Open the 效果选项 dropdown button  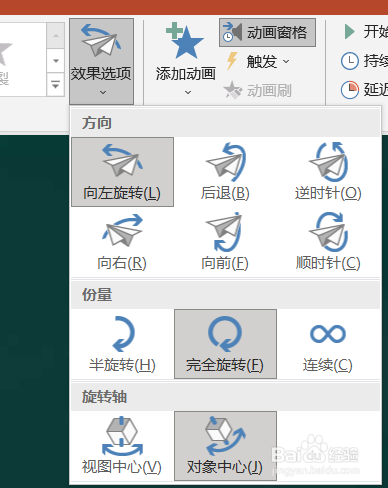[x=101, y=62]
